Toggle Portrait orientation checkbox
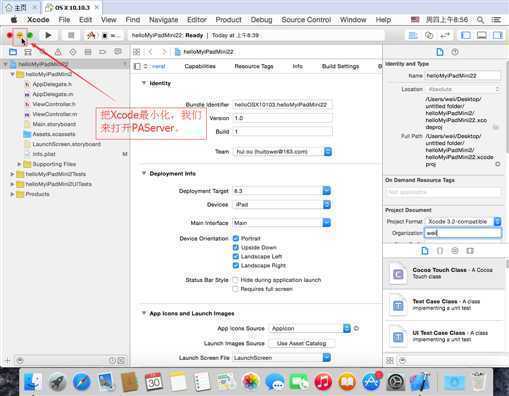This screenshot has width=509, height=396. pos(236,238)
